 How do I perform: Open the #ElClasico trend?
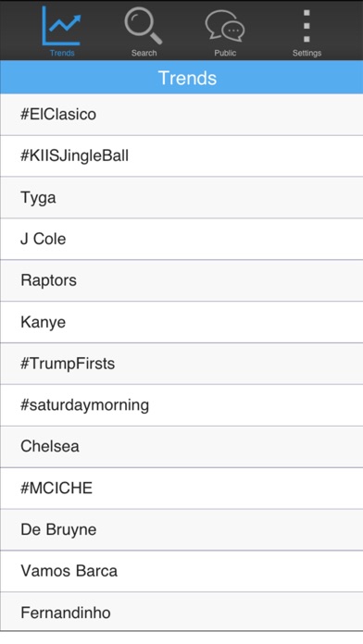(181, 115)
